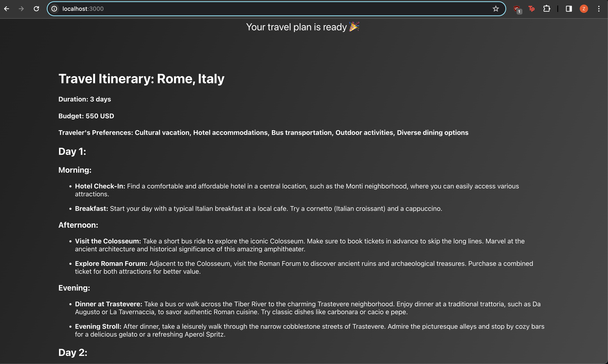Image resolution: width=608 pixels, height=364 pixels.
Task: Open the Z profile avatar menu
Action: pos(584,9)
